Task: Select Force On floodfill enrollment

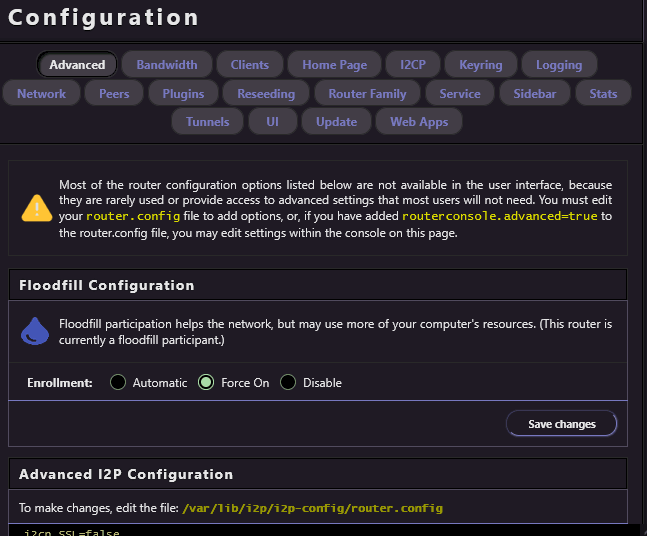Action: [x=206, y=383]
